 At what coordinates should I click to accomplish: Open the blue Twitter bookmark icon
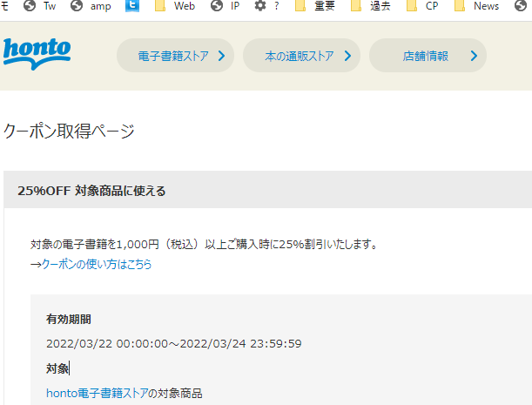132,6
